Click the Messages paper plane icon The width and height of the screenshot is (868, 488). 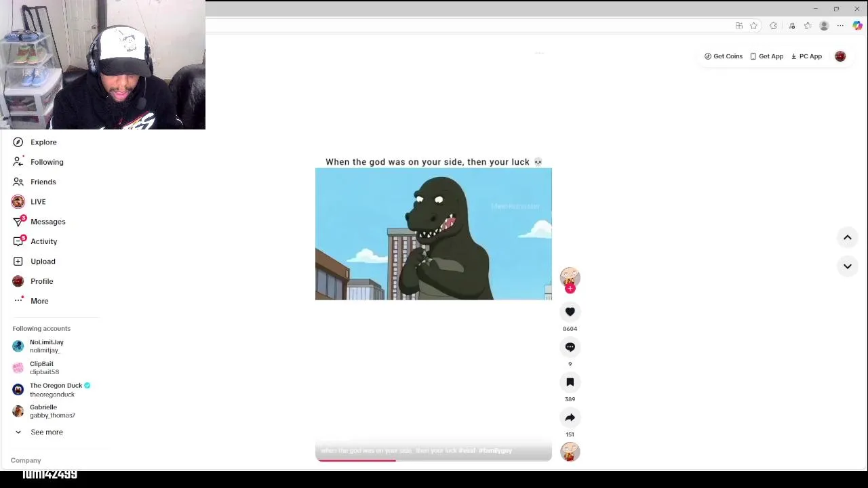(18, 222)
